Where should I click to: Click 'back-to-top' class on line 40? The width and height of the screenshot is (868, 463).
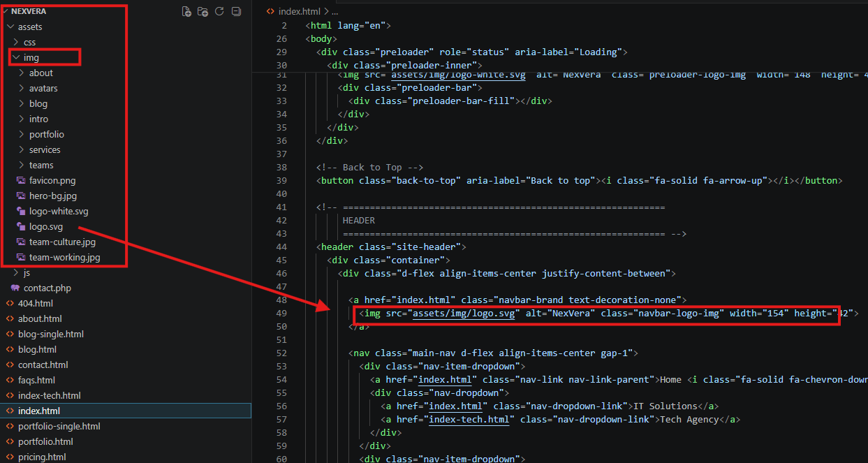[x=426, y=180]
